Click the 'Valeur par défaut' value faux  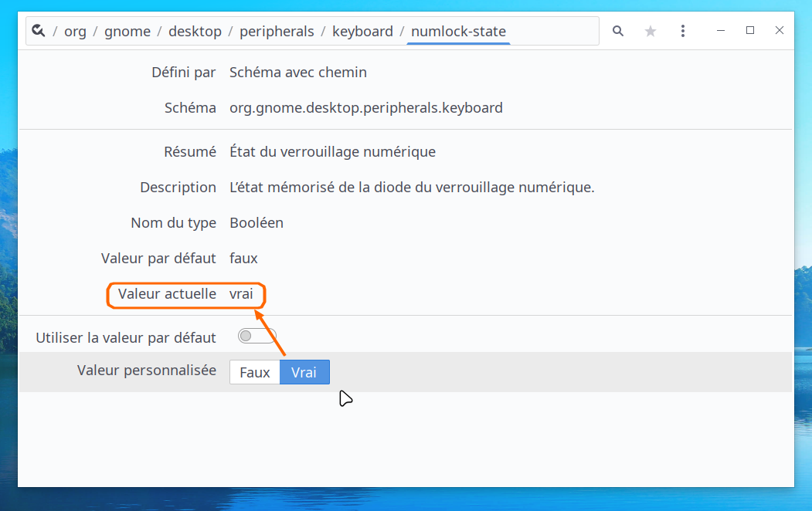tap(243, 259)
